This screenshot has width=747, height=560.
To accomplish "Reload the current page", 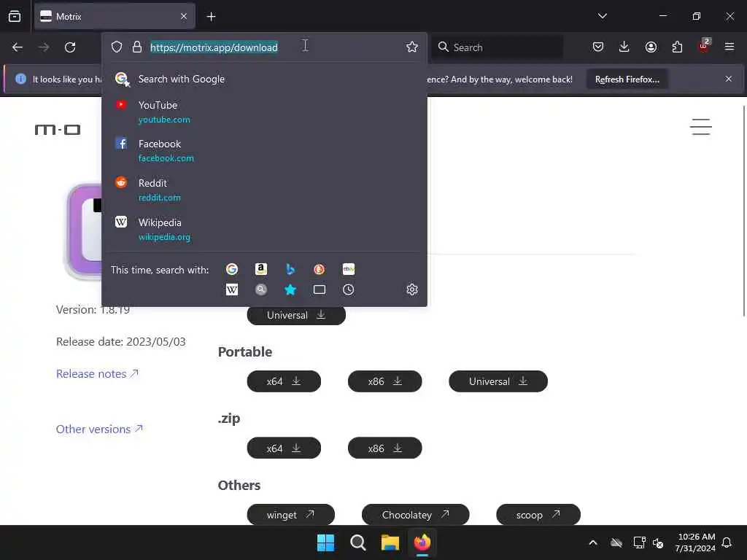I will [70, 47].
